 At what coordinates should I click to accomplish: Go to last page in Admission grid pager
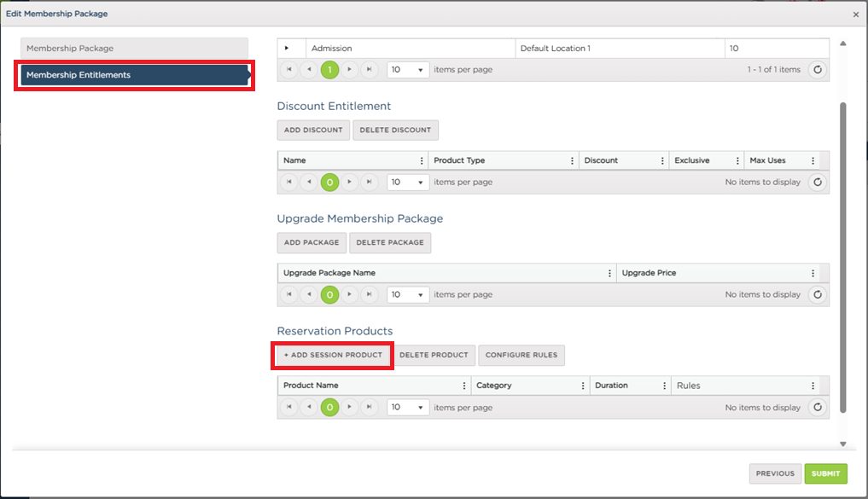click(x=370, y=70)
